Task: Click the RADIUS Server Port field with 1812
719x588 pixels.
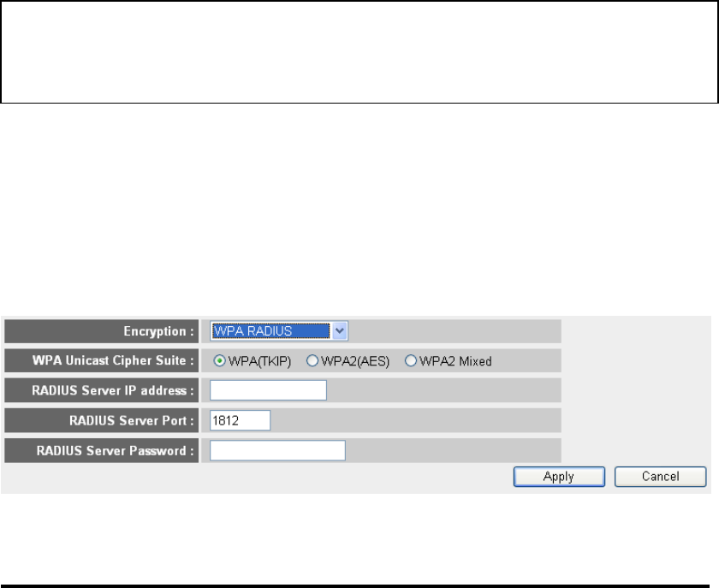Action: 241,420
